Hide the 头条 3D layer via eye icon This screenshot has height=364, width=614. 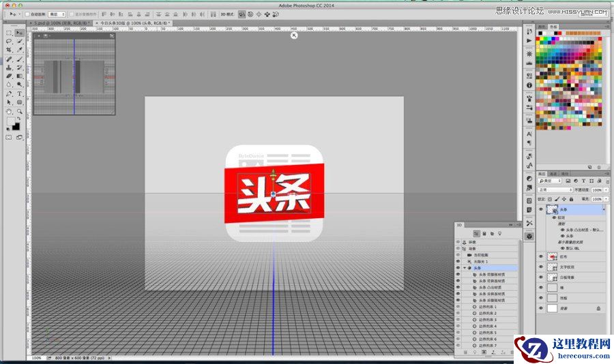(x=541, y=209)
